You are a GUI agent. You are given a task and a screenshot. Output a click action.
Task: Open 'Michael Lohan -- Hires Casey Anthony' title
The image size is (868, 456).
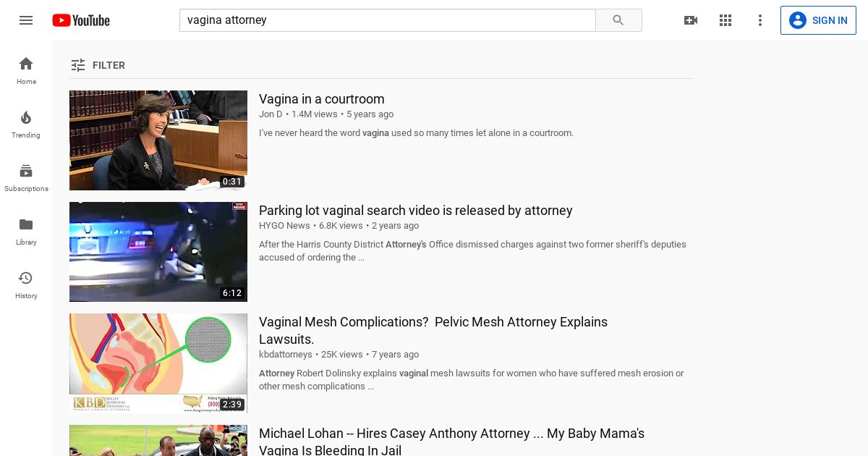[x=451, y=442]
